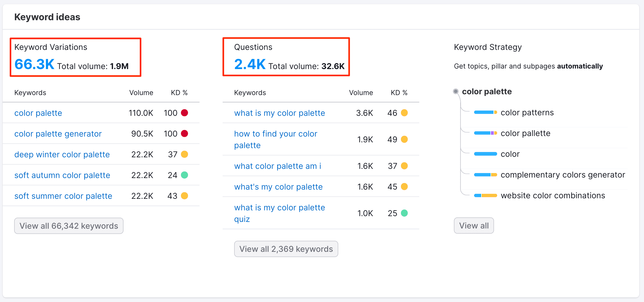Viewport: 644px width, 302px height.
Task: Click Volume column header in Keyword Variations
Action: (141, 93)
